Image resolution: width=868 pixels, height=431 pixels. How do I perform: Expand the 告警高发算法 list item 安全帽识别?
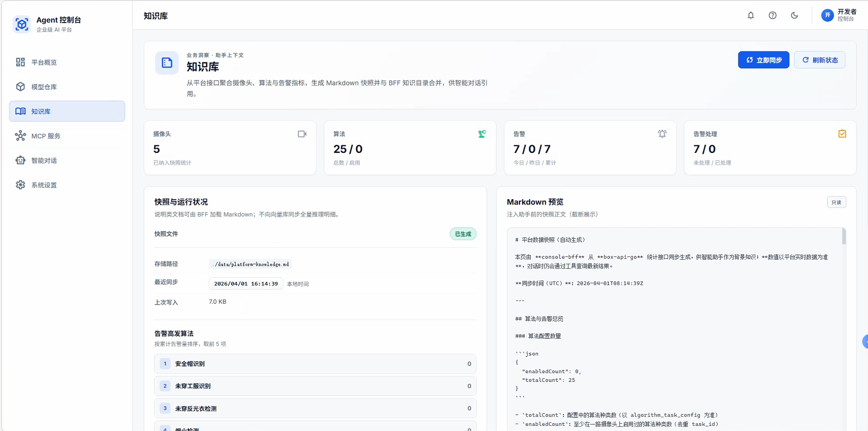[315, 364]
